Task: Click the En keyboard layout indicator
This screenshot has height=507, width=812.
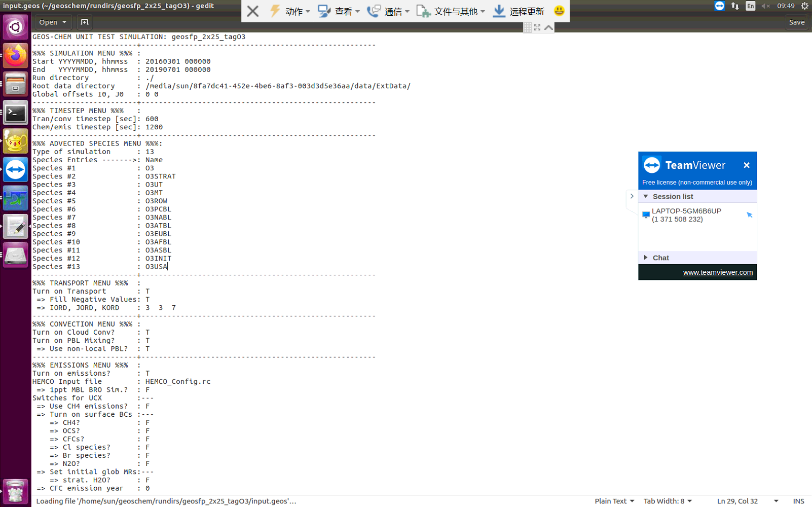Action: (x=750, y=6)
